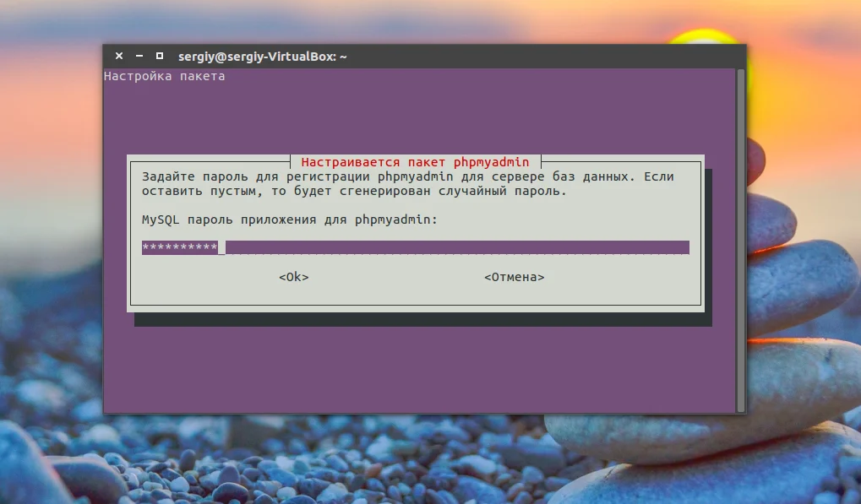Maximize the terminal window
861x504 pixels.
(x=159, y=56)
